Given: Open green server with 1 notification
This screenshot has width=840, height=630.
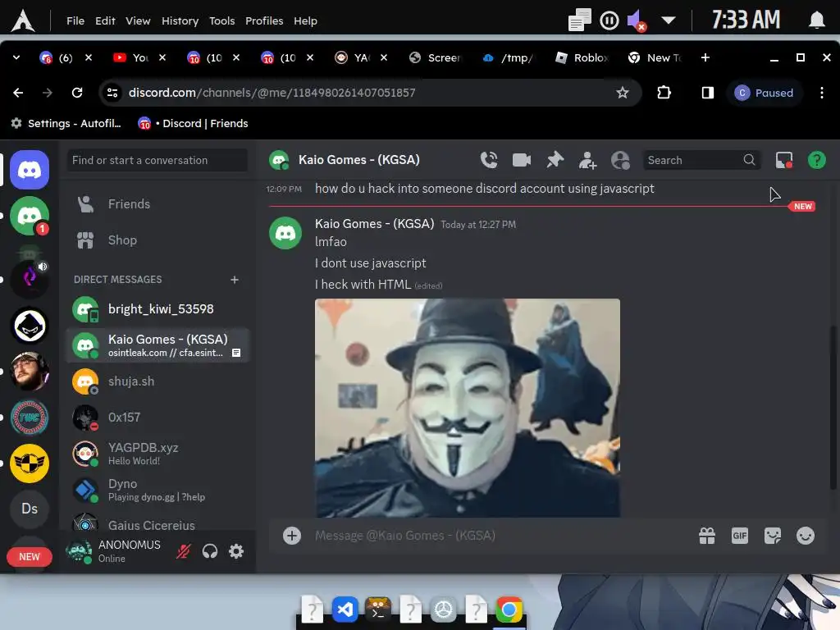Looking at the screenshot, I should (30, 216).
